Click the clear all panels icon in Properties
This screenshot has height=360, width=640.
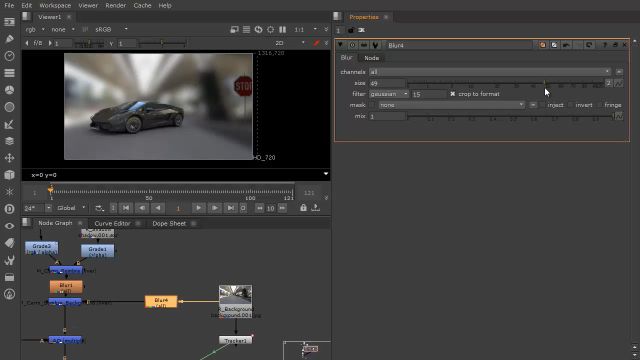[361, 30]
